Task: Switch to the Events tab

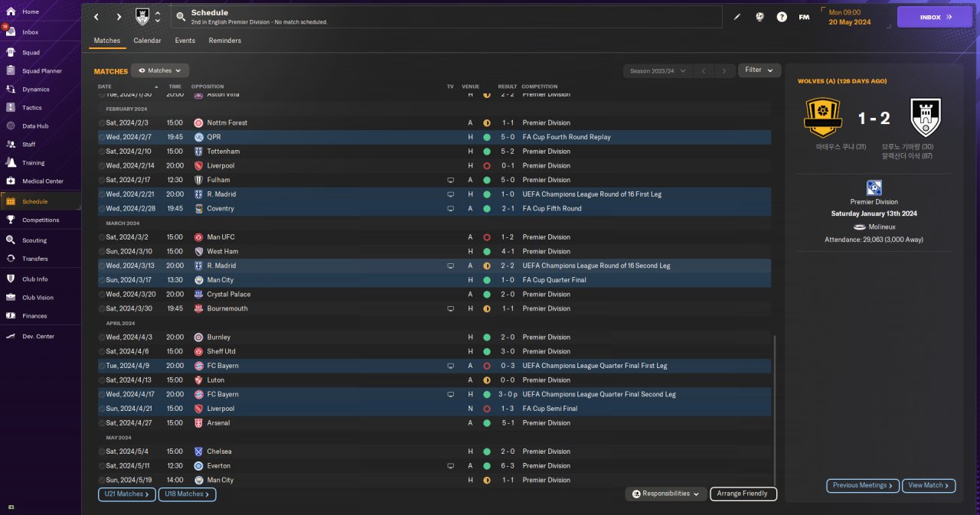Action: point(185,41)
